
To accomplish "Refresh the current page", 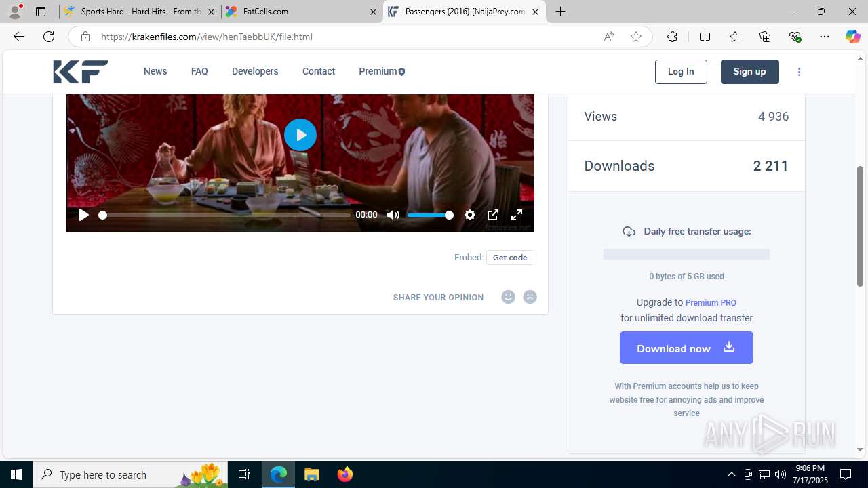I will pyautogui.click(x=49, y=37).
